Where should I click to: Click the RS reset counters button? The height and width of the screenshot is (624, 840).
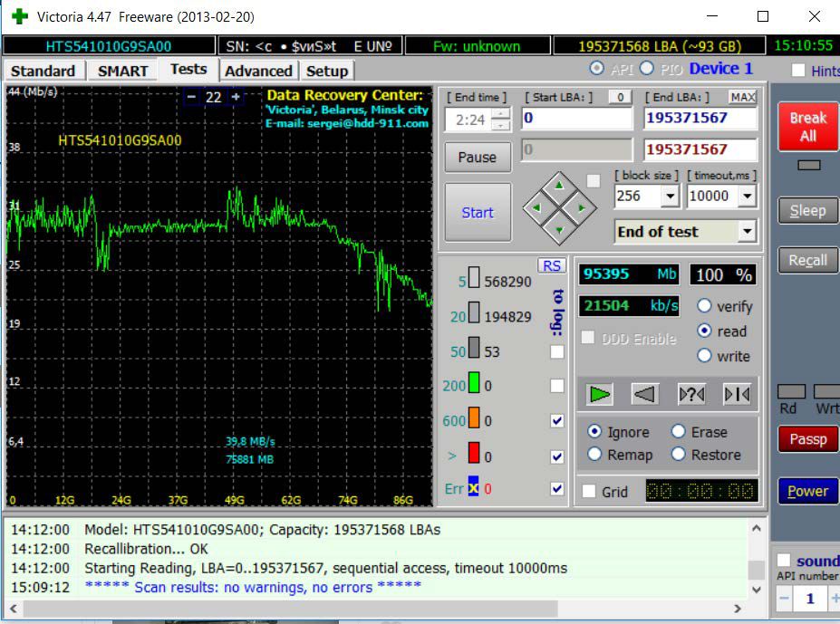(551, 265)
